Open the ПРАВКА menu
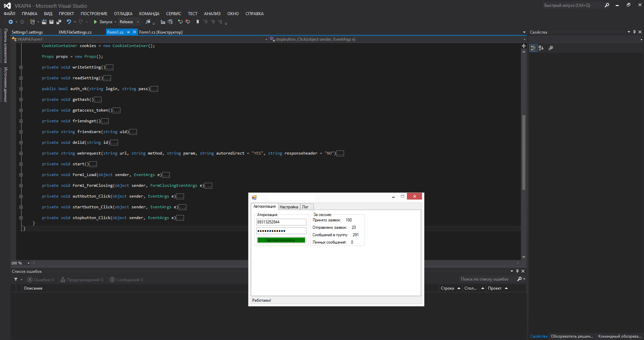This screenshot has height=340, width=644. pyautogui.click(x=30, y=14)
